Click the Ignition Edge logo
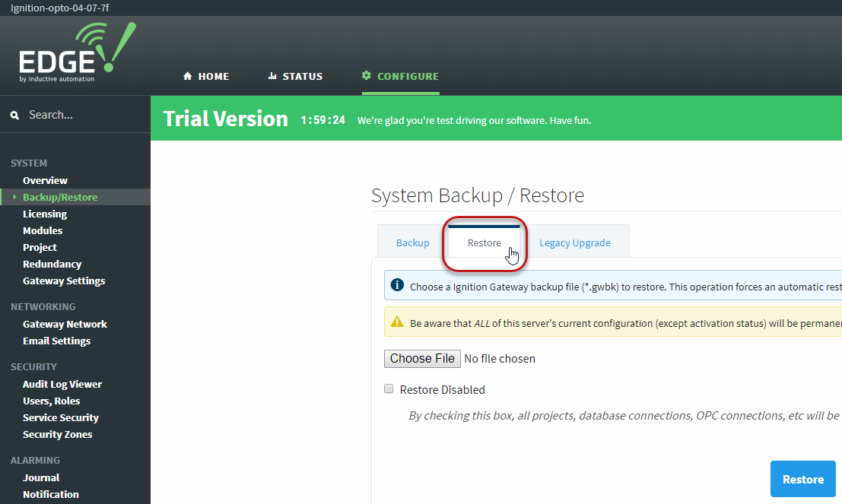 click(76, 52)
